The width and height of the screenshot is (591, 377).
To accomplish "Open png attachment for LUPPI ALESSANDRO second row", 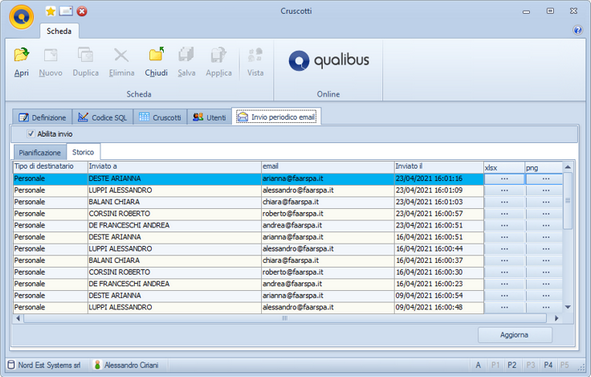I will pyautogui.click(x=545, y=249).
